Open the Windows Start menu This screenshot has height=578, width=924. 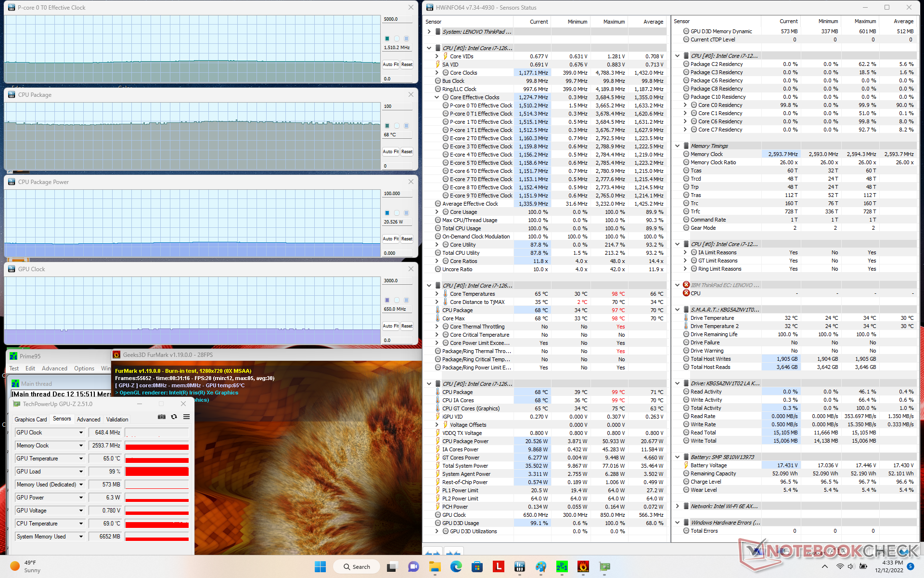click(x=320, y=566)
